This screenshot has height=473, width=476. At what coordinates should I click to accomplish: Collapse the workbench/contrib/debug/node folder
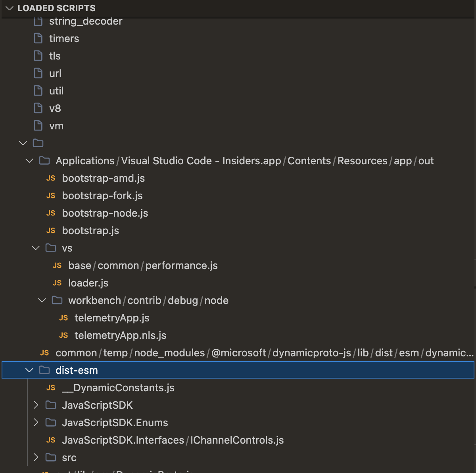pyautogui.click(x=42, y=300)
